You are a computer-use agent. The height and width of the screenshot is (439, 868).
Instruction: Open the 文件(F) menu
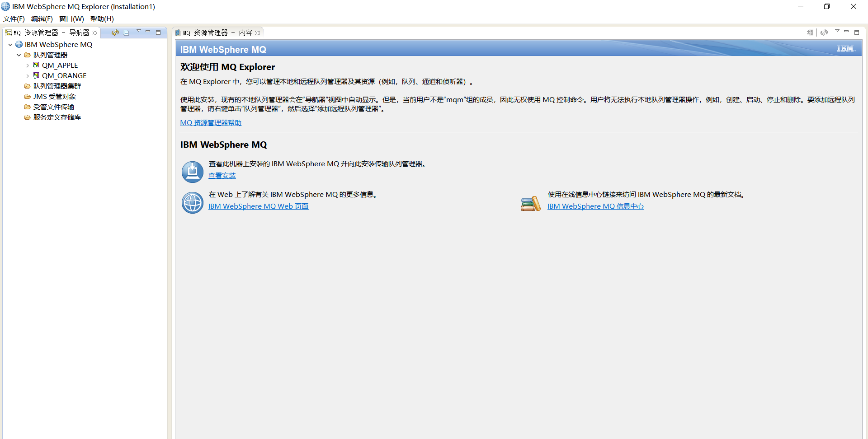pos(14,19)
